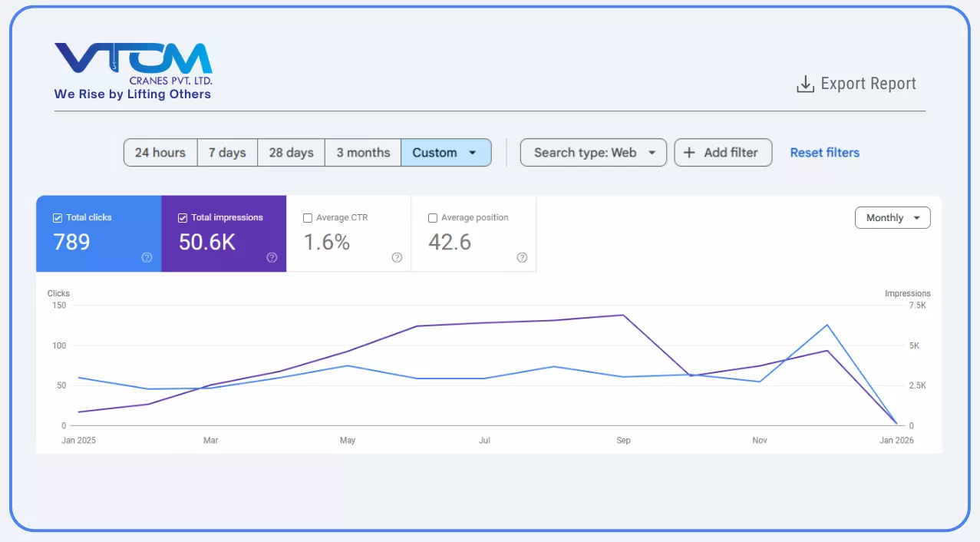980x542 pixels.
Task: Switch to the 7 days view
Action: click(227, 152)
